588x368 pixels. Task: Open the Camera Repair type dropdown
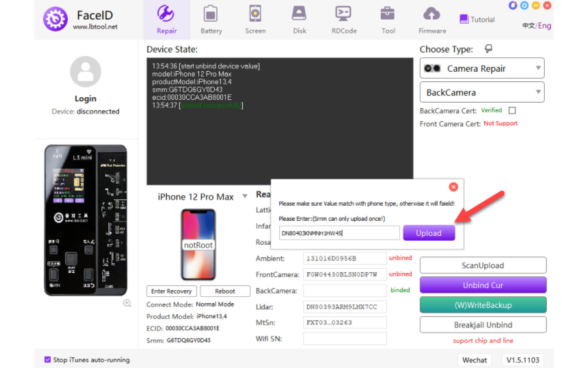482,68
